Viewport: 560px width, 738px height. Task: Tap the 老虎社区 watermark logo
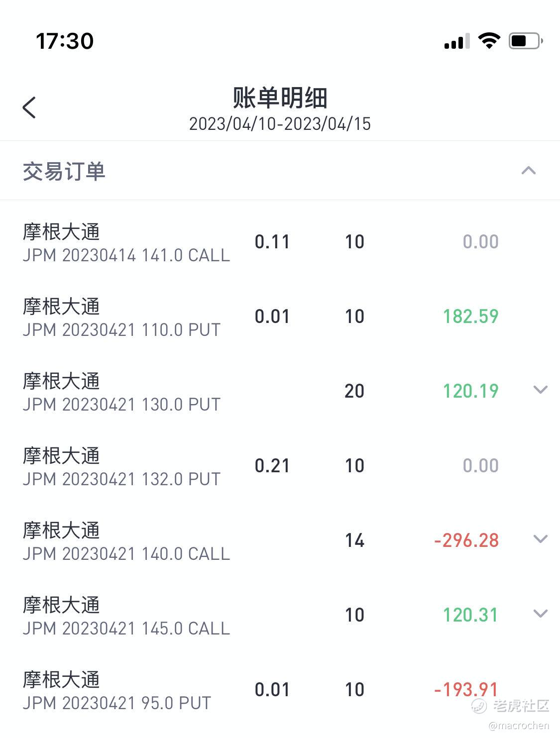tap(510, 705)
